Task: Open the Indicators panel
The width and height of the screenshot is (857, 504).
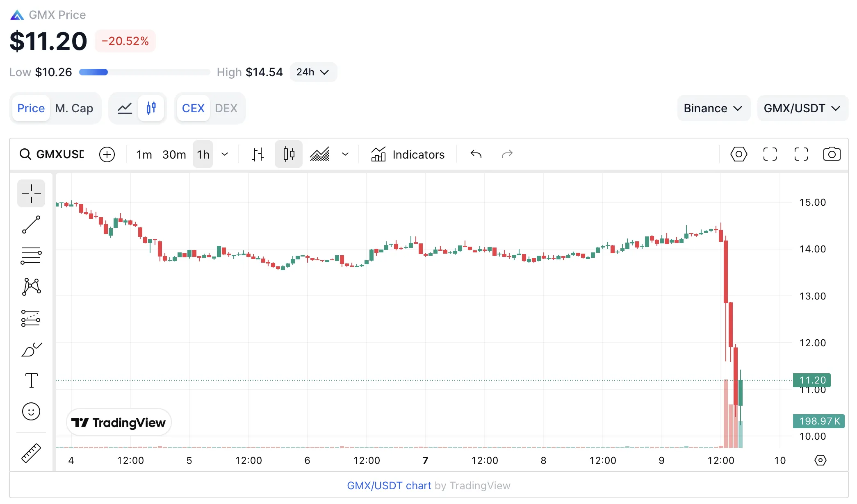Action: pos(408,154)
